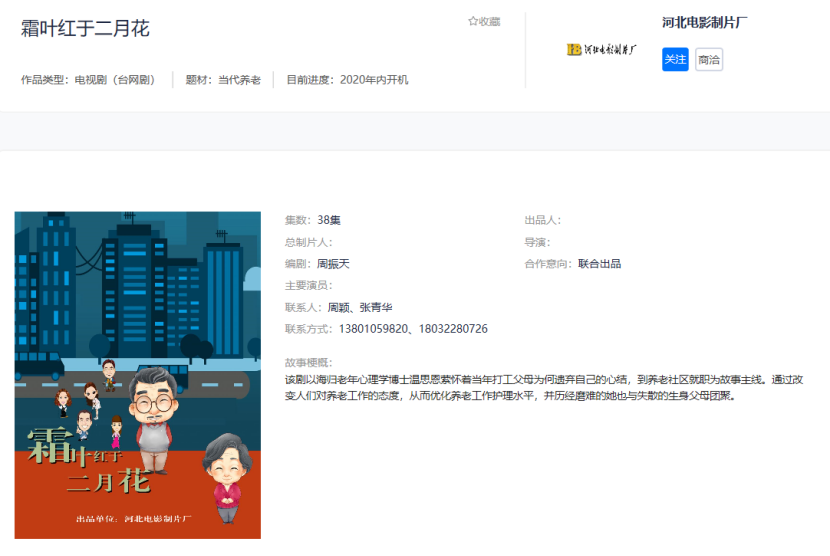Click phone number 13801059820
830x556 pixels.
373,329
